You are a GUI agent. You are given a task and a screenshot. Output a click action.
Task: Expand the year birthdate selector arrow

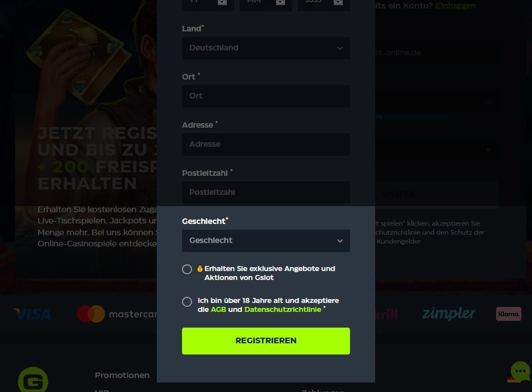[338, 2]
